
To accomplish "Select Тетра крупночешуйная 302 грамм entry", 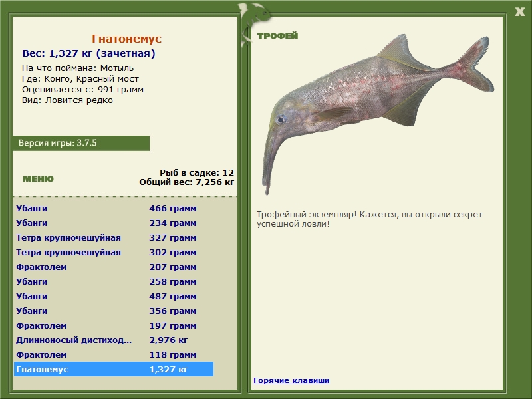I will click(x=114, y=252).
